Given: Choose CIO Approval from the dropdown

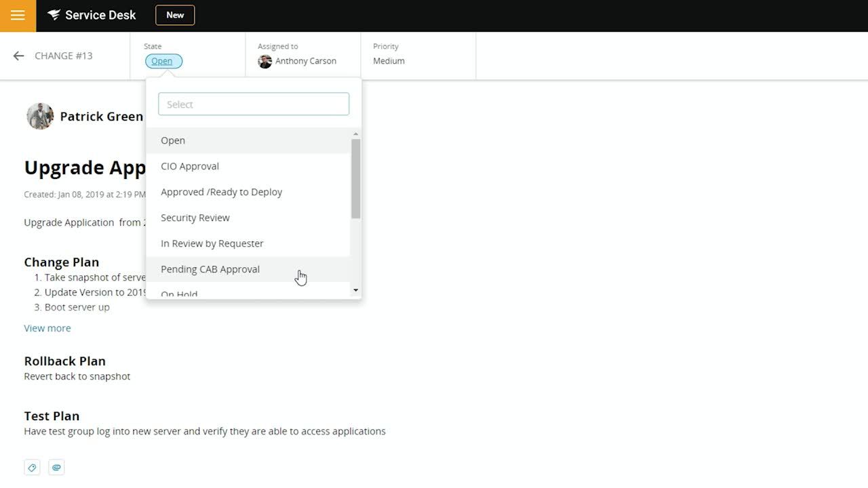Looking at the screenshot, I should [x=190, y=166].
